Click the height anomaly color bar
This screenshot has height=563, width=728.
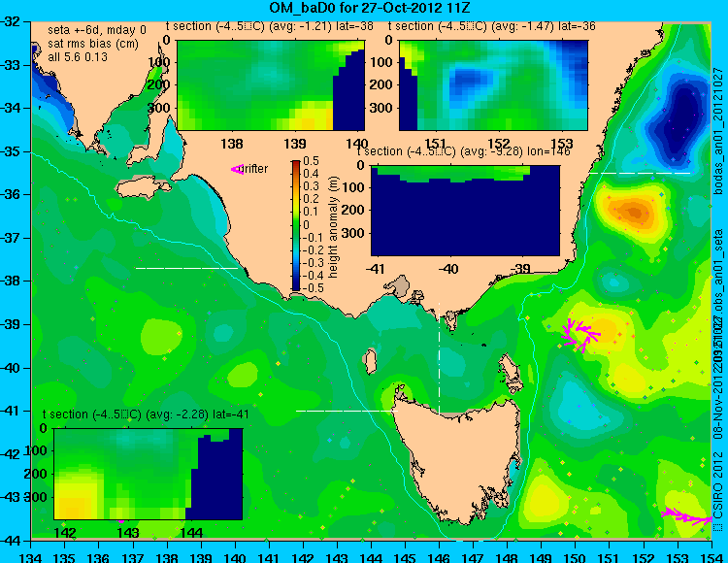click(x=296, y=225)
